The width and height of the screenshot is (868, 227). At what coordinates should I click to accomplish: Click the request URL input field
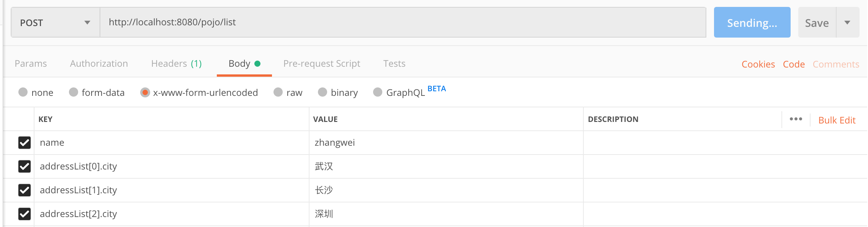pyautogui.click(x=403, y=23)
